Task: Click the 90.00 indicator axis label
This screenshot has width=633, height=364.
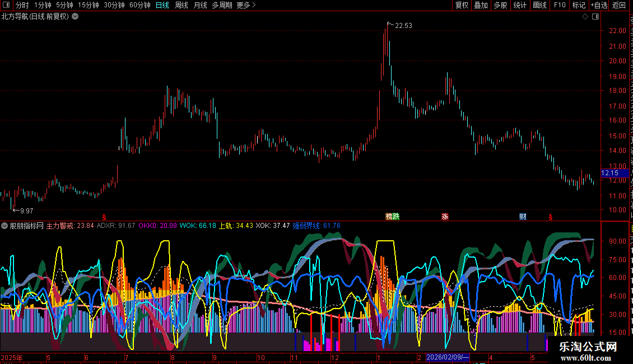Action: point(617,241)
